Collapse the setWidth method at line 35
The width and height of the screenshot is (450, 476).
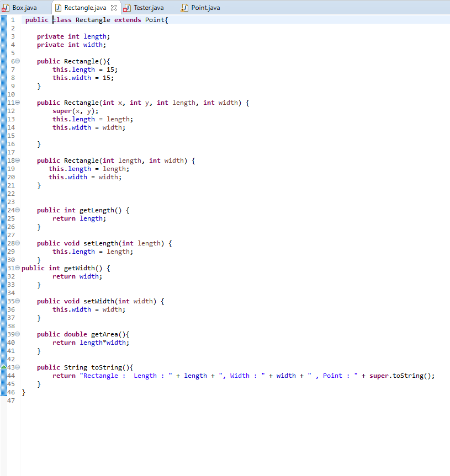pos(18,301)
